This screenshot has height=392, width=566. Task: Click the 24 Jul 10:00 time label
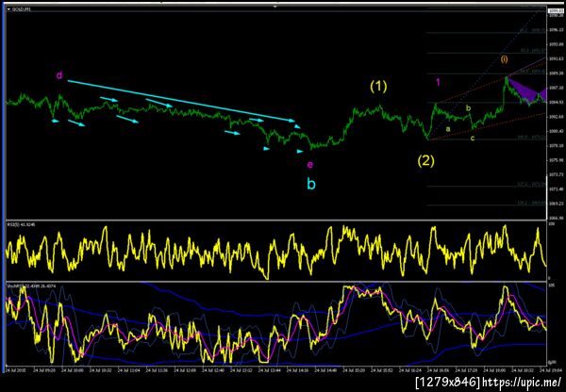click(73, 370)
